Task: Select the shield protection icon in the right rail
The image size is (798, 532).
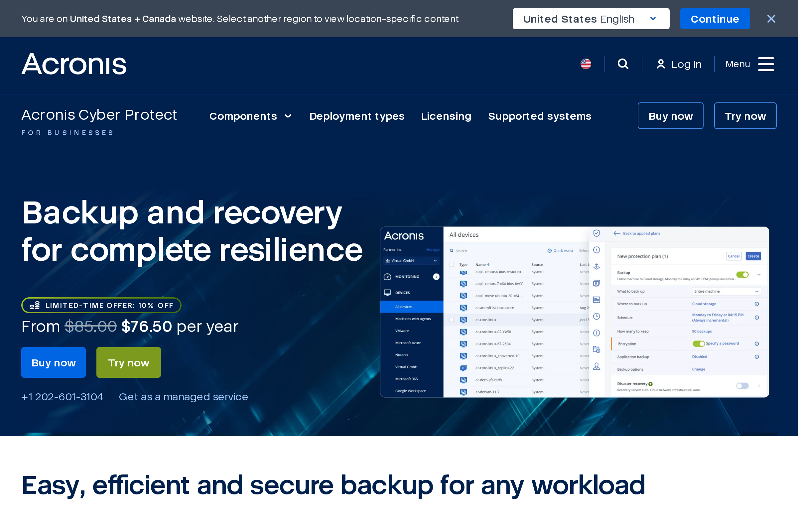Action: (x=597, y=233)
